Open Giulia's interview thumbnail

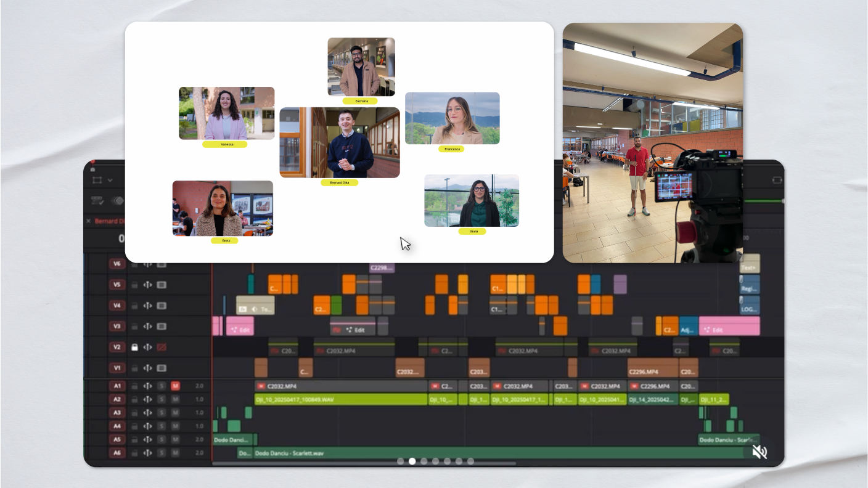coord(472,201)
